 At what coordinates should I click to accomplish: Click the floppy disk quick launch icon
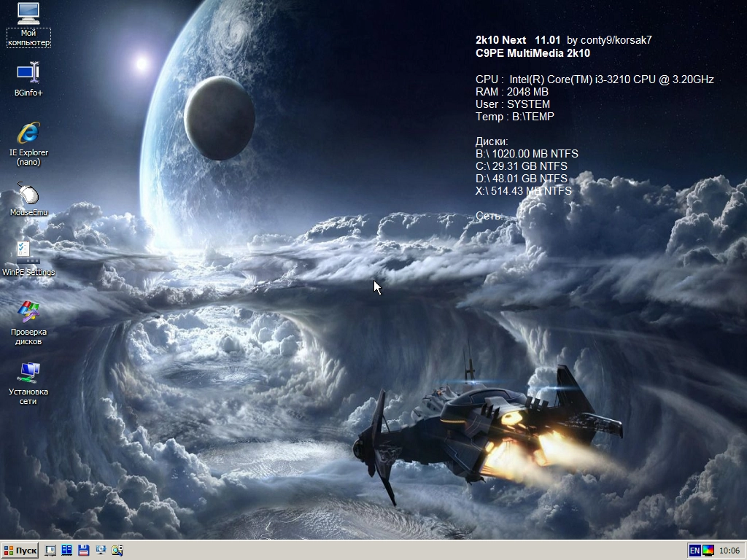pos(83,551)
